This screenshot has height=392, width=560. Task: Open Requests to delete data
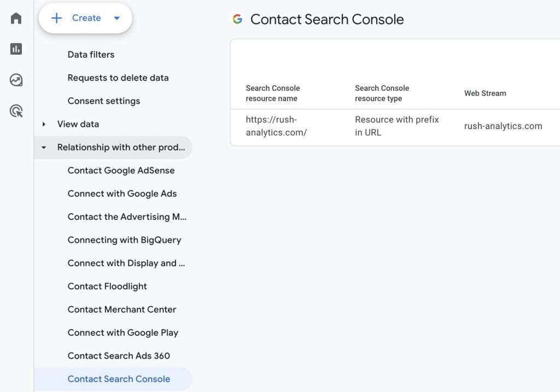118,78
